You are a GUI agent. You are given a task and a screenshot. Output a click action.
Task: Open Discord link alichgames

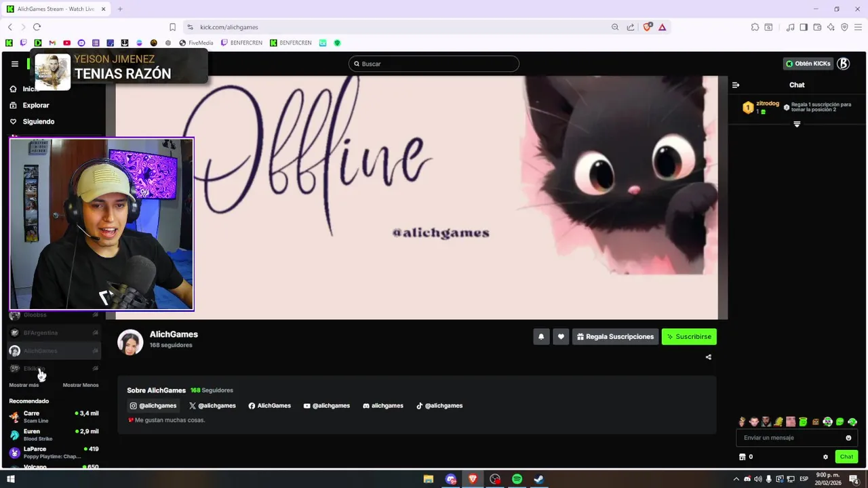[x=383, y=406]
